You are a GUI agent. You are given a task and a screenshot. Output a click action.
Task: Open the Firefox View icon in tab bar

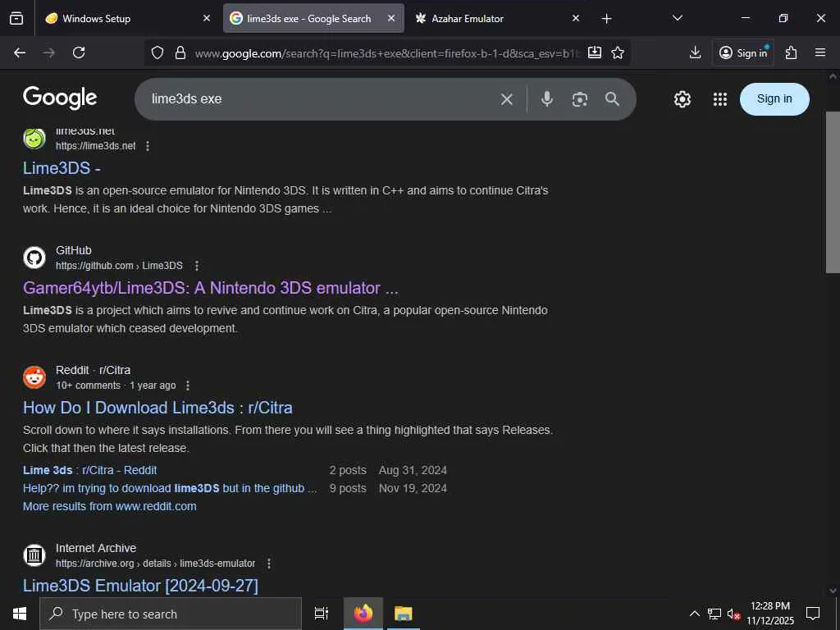(16, 19)
